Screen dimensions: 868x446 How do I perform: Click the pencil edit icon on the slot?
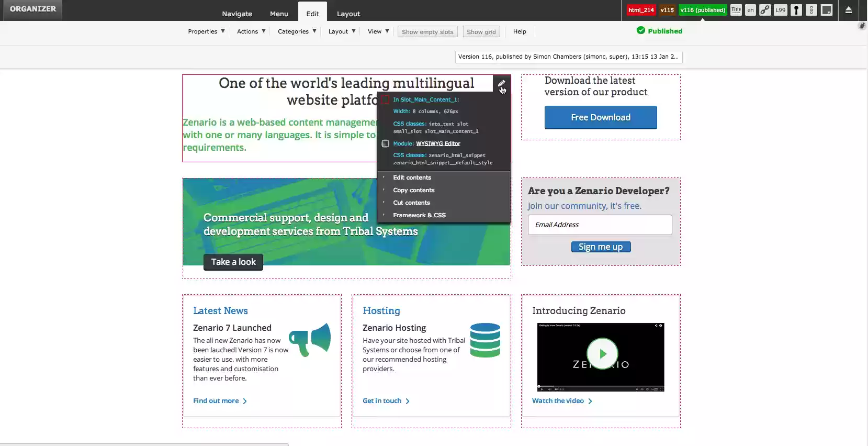(x=501, y=84)
